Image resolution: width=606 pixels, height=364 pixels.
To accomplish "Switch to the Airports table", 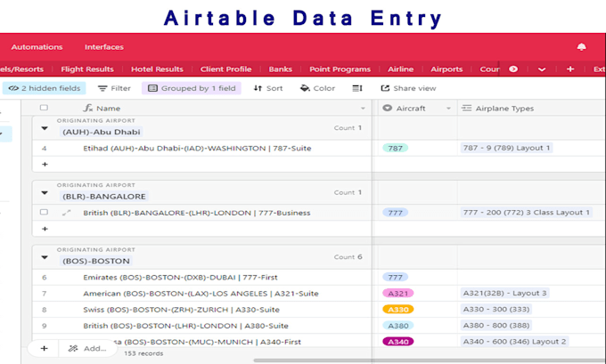I will pyautogui.click(x=446, y=69).
